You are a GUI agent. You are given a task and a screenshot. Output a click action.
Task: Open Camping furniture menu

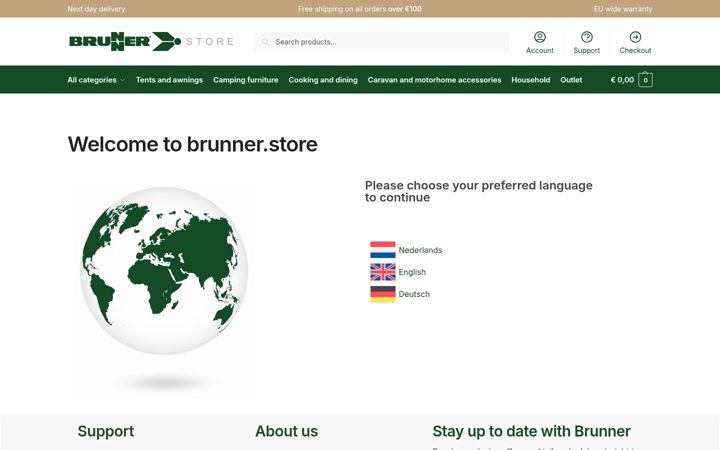(245, 80)
